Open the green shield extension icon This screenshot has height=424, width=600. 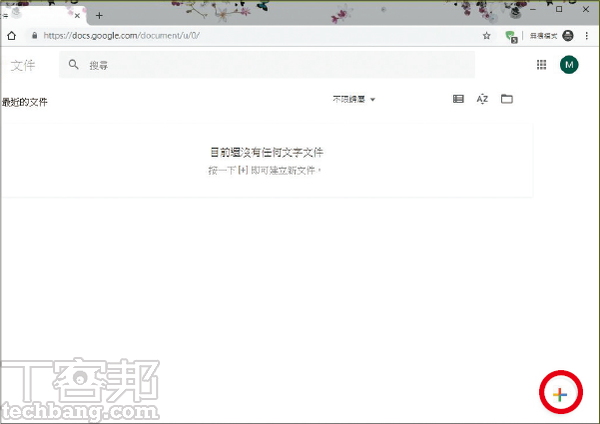coord(511,36)
